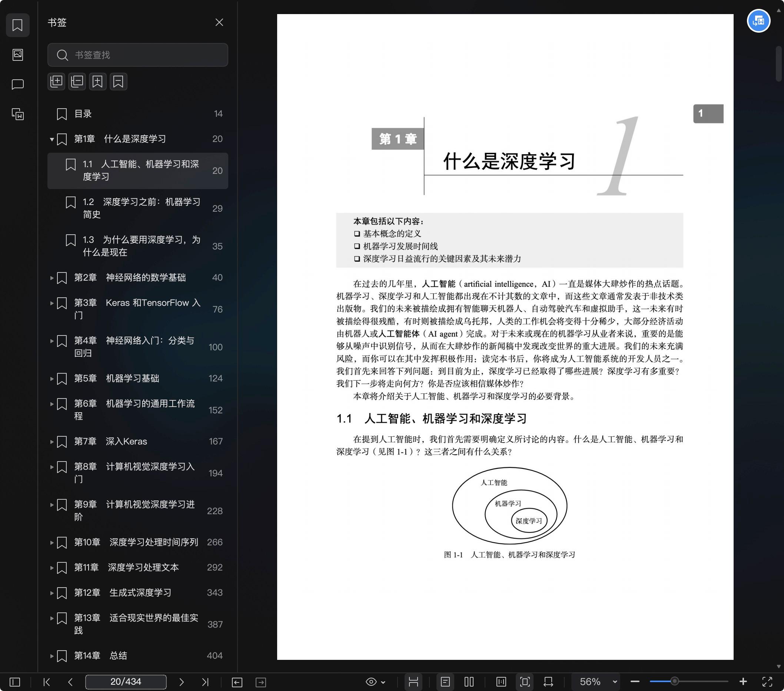Expand the 第5章 机器学习基础 bookmark
784x691 pixels.
tap(52, 379)
